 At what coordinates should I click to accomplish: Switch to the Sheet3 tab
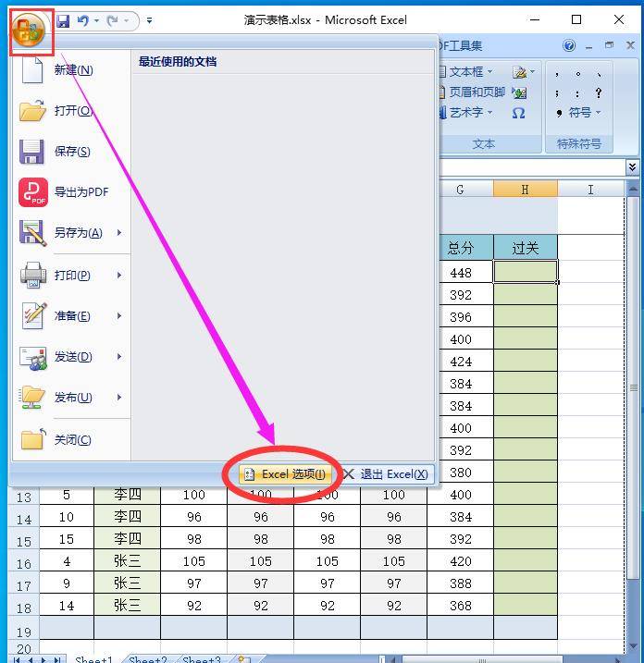pyautogui.click(x=202, y=658)
